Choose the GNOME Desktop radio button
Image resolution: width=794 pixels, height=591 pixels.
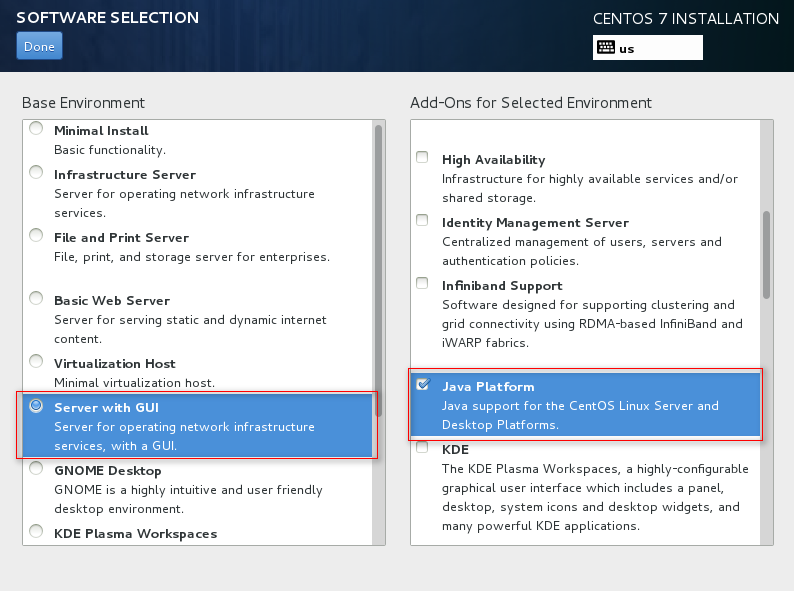(x=36, y=468)
